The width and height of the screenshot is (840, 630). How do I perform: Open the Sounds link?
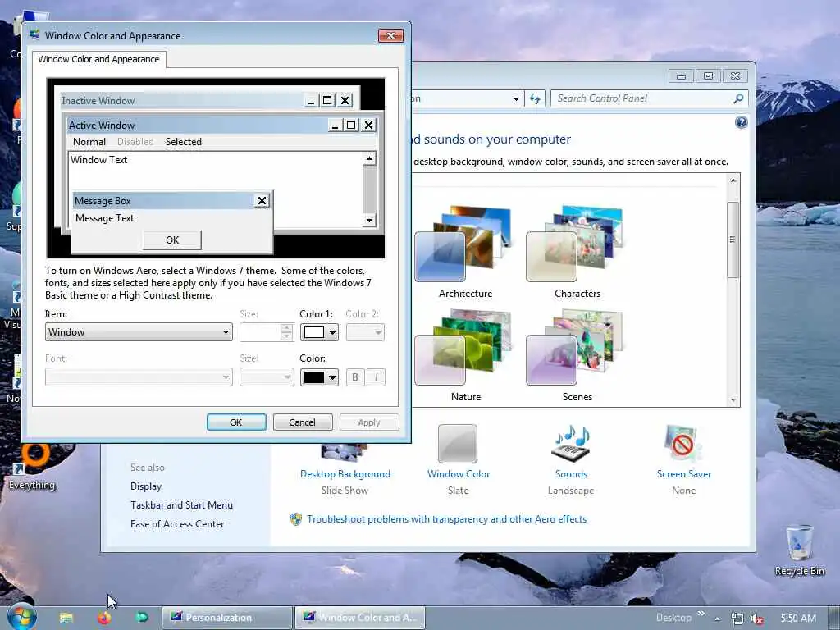(x=571, y=474)
